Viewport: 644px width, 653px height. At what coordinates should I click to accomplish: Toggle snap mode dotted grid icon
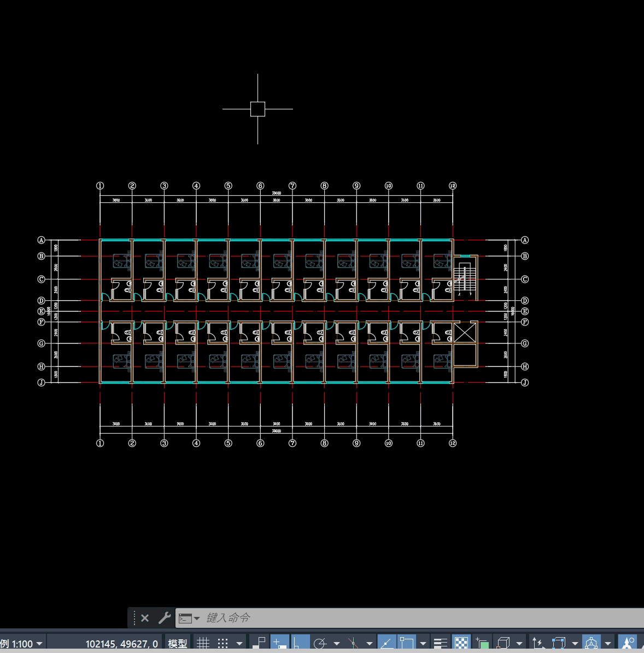click(x=223, y=643)
